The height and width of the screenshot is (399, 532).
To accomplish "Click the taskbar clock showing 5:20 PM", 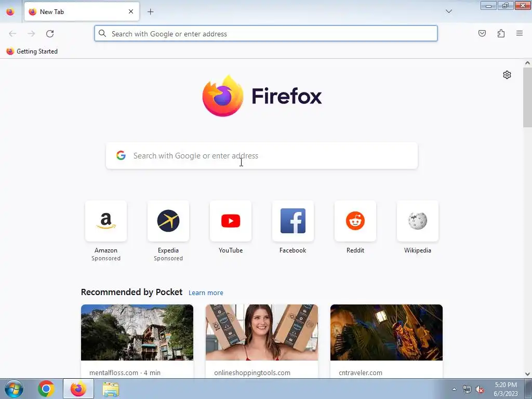I will 506,389.
